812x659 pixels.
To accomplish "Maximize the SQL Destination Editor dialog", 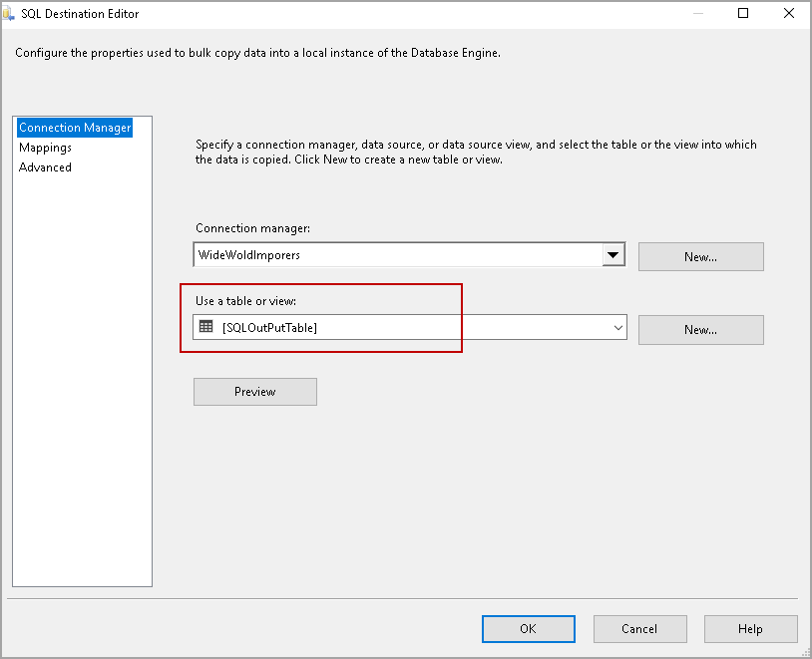I will [x=743, y=14].
